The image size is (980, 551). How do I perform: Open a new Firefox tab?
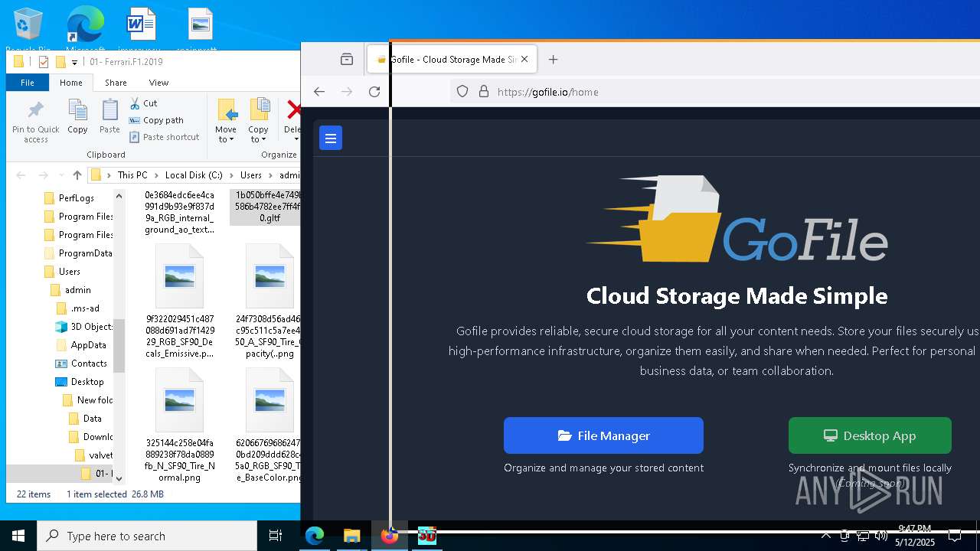553,60
